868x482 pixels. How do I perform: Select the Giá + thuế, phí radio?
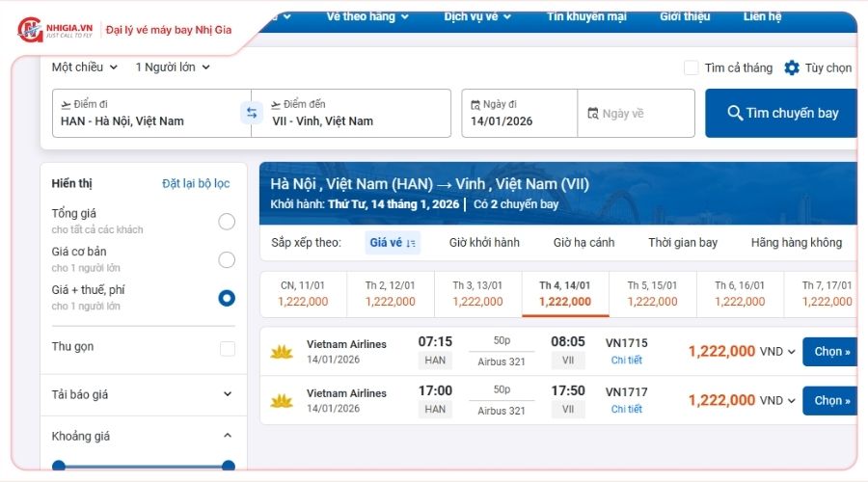tap(227, 298)
